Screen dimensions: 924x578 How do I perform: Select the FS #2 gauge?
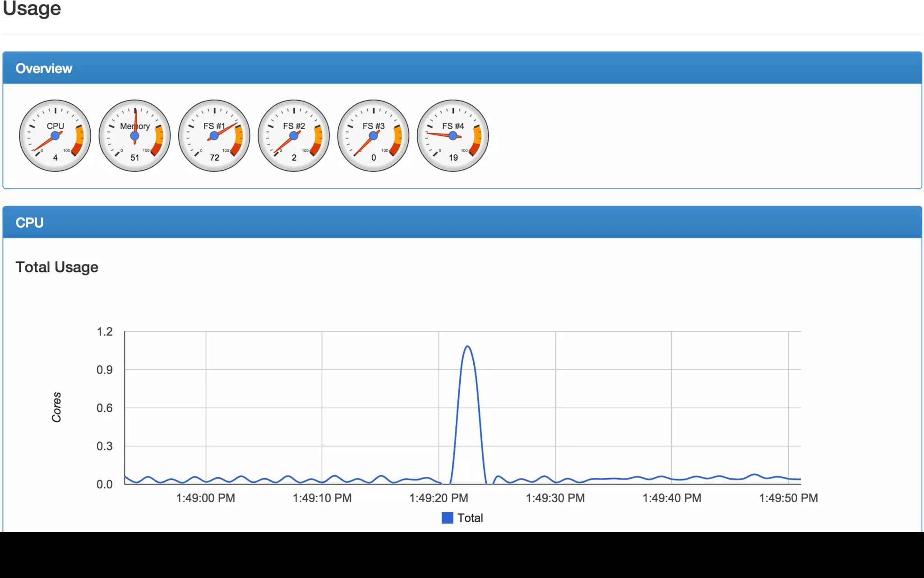[294, 135]
